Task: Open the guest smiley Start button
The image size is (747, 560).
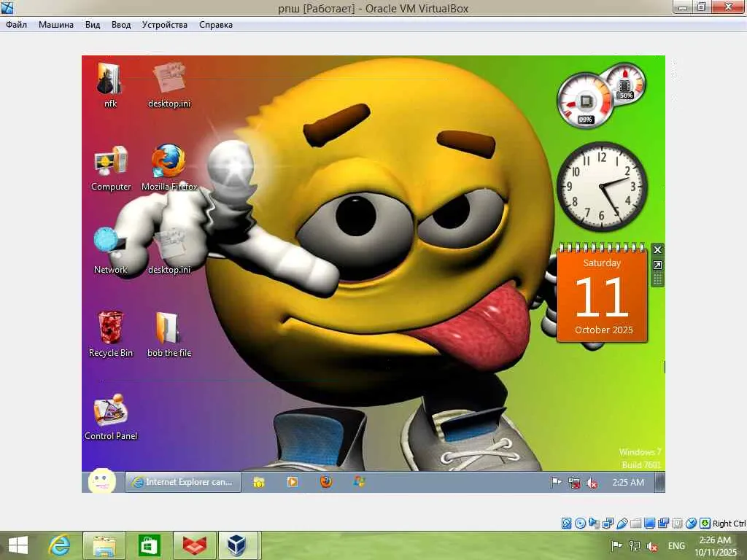Action: [x=101, y=481]
